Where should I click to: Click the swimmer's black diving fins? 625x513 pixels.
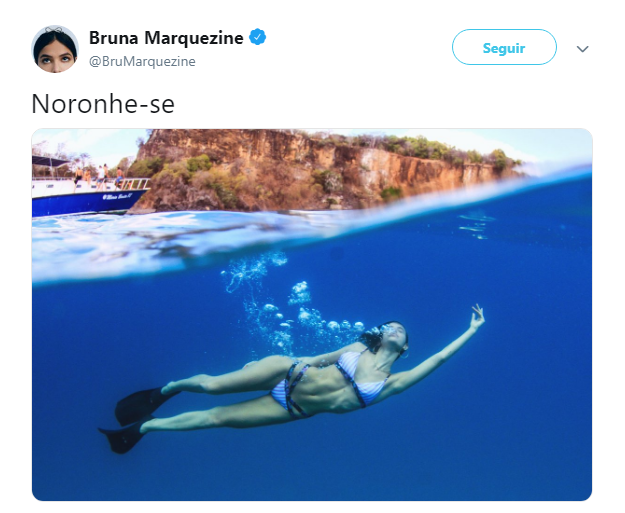click(136, 421)
